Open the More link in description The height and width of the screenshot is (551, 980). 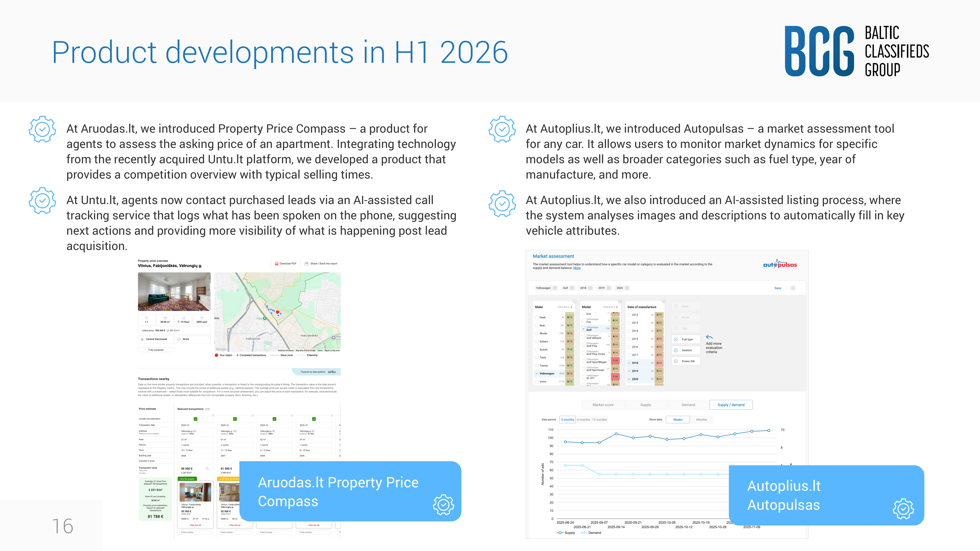tap(577, 268)
